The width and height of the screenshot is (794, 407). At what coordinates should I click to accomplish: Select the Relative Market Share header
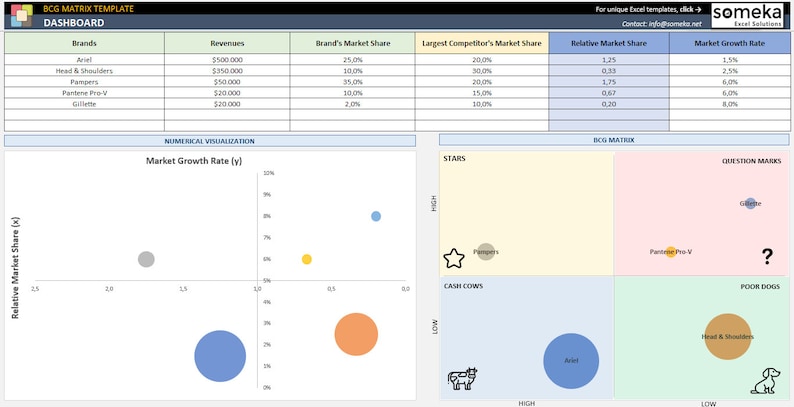coord(609,43)
